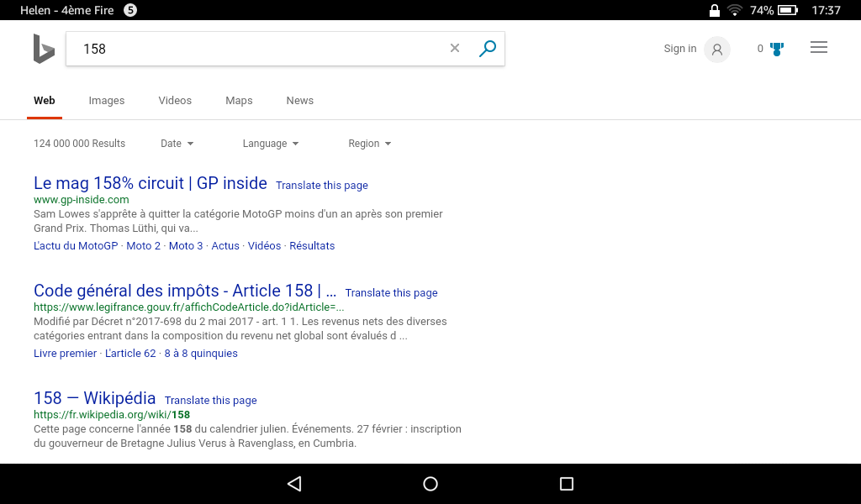Select the Web tab
The height and width of the screenshot is (504, 861).
44,100
